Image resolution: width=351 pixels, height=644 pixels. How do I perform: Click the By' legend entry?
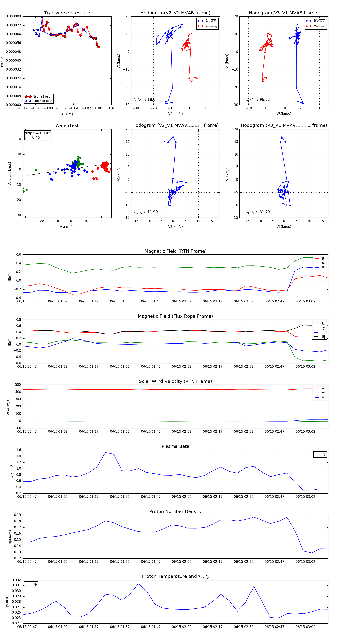point(320,328)
